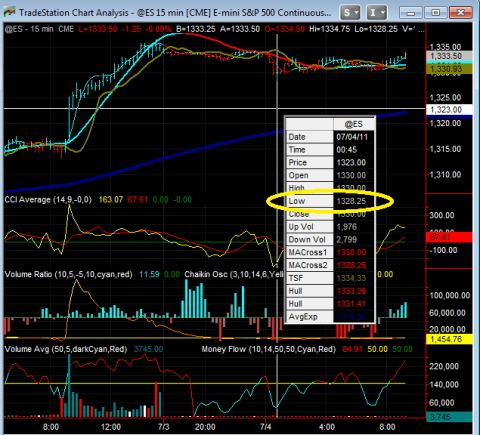Click the CCI Average indicator label
Screen dimensions: 480x435
click(x=48, y=200)
